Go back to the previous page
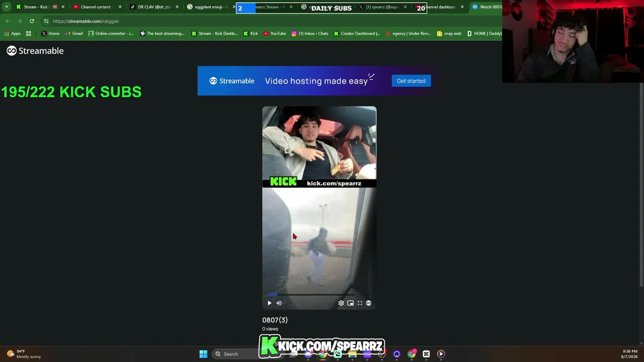The image size is (644, 362). click(x=8, y=21)
